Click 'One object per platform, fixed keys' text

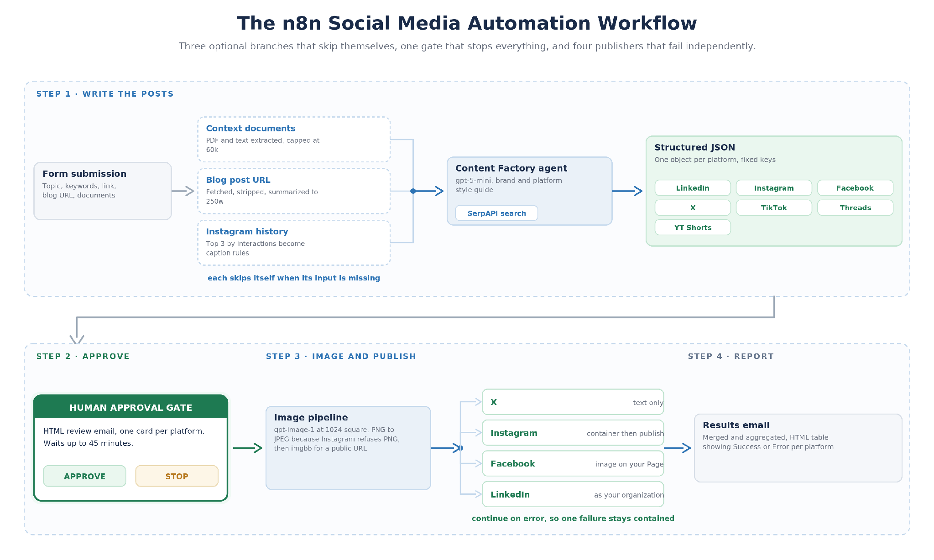715,160
